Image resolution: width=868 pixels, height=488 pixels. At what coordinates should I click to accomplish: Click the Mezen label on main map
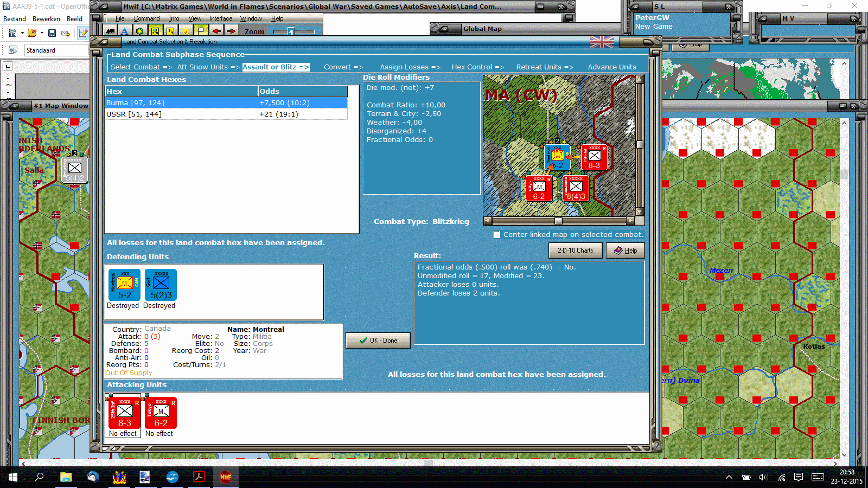click(x=721, y=271)
